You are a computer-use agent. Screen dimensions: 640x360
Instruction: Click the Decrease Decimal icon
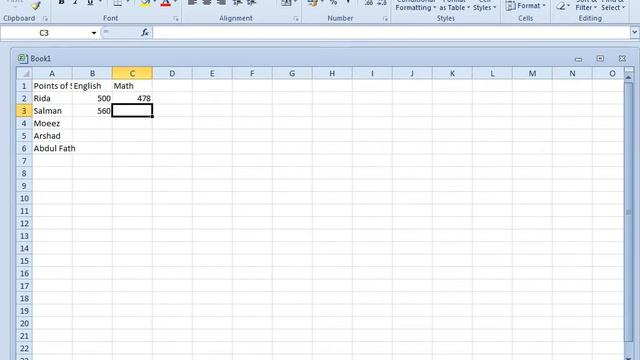(382, 3)
